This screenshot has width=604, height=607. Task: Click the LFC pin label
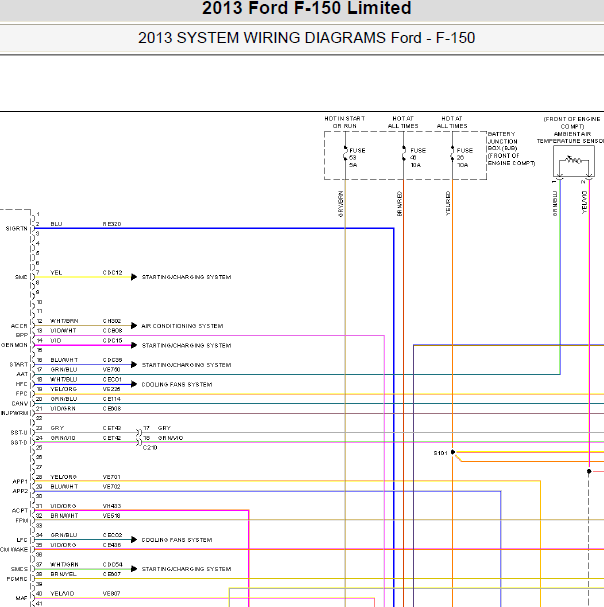pyautogui.click(x=22, y=540)
